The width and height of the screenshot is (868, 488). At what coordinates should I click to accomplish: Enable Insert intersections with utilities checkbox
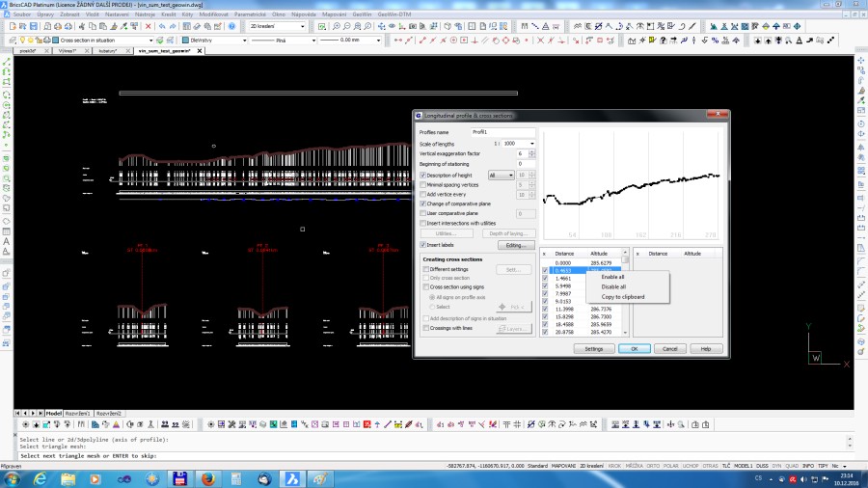pyautogui.click(x=423, y=223)
